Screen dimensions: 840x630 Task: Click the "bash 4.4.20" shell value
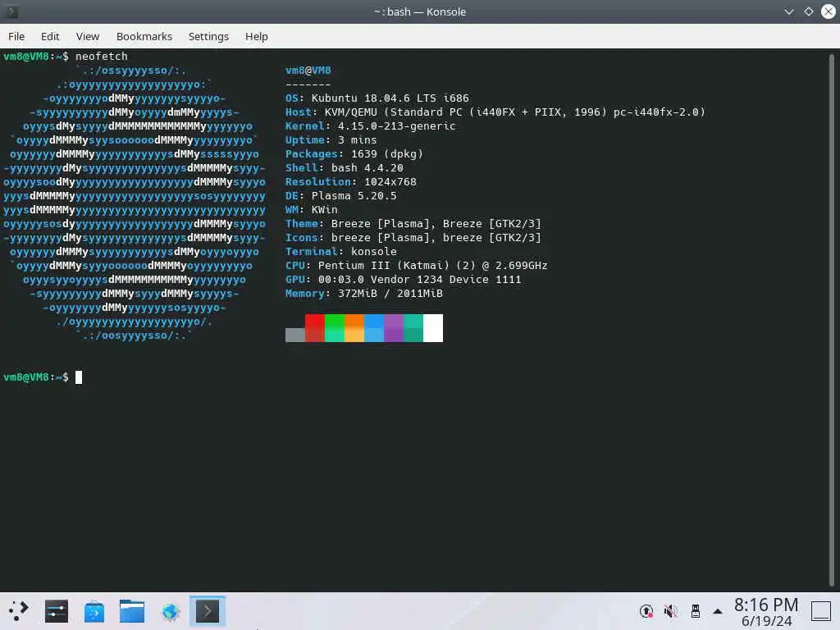(367, 167)
